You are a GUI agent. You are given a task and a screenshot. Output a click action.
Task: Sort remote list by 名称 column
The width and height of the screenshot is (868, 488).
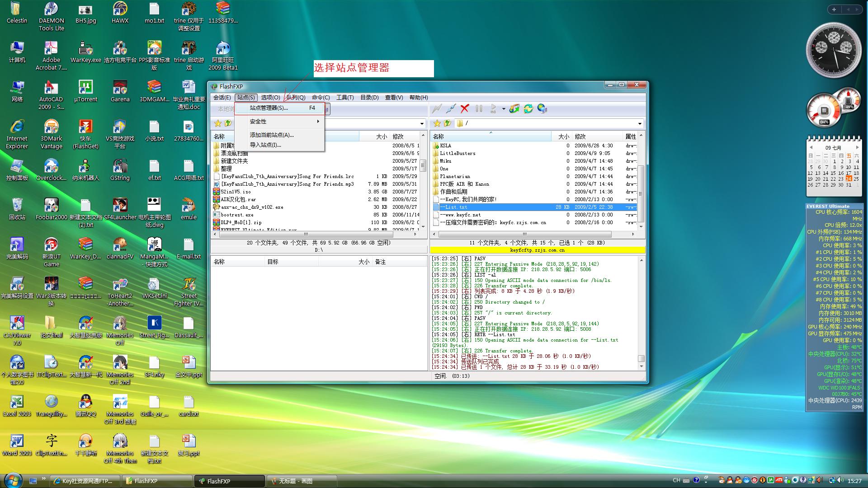coord(491,136)
